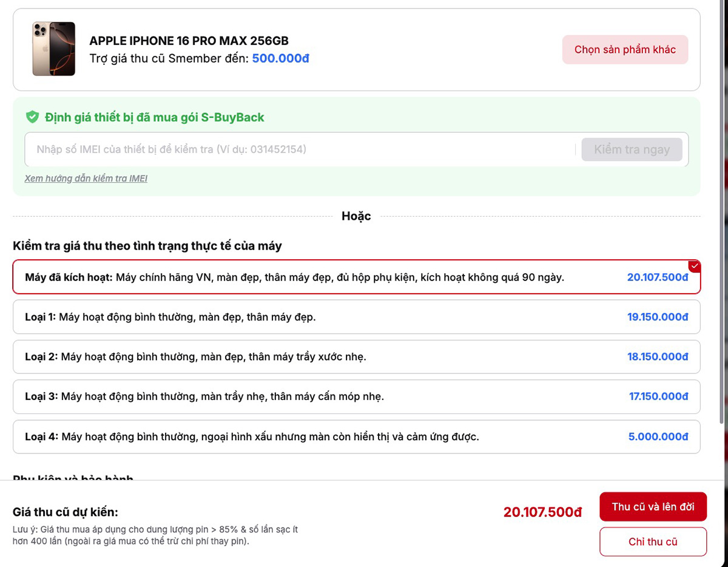This screenshot has width=728, height=567.
Task: Click the 'Giá thu cũ dự kiến:' label
Action: (65, 512)
